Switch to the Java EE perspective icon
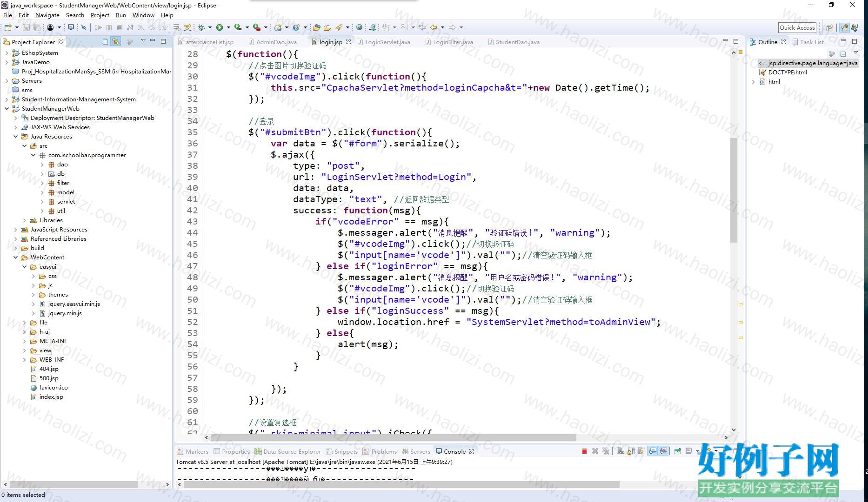 [x=844, y=27]
